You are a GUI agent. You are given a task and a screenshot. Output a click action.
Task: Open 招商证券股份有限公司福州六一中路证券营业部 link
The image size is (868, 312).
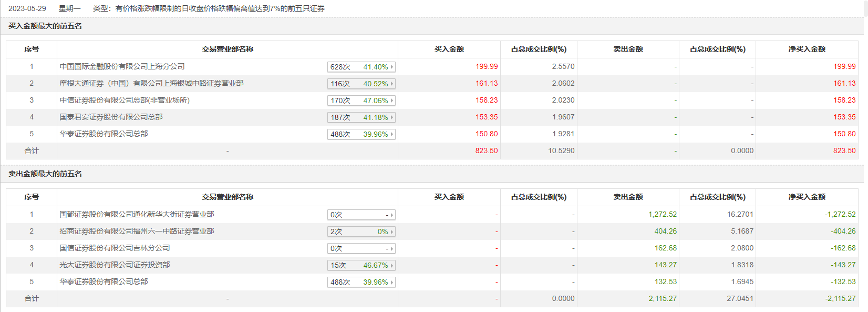tap(137, 231)
